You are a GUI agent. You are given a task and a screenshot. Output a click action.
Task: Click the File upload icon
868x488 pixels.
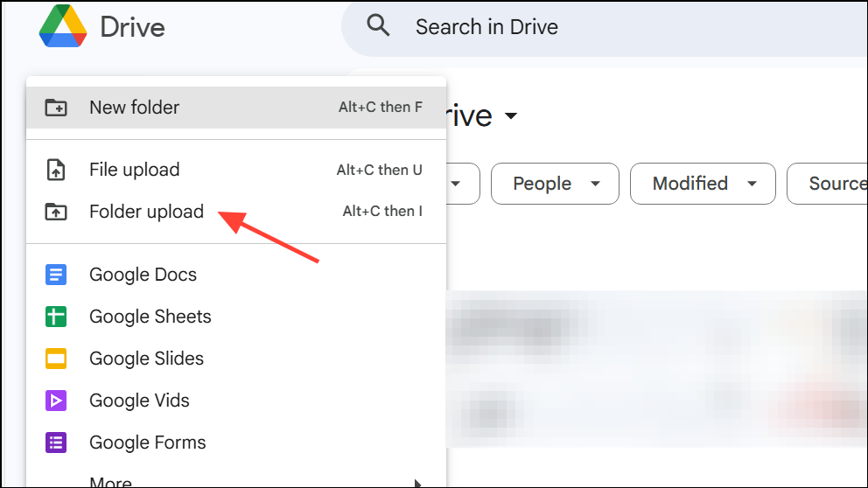point(56,170)
